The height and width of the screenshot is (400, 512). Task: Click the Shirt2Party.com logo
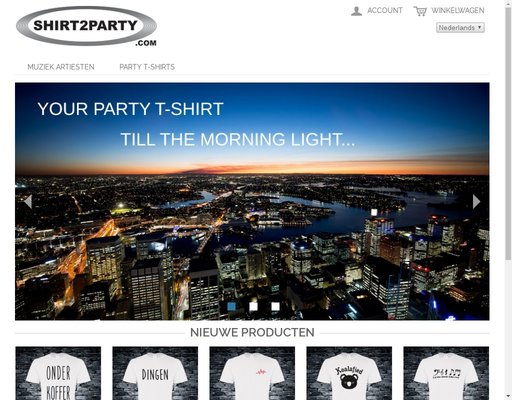click(86, 26)
